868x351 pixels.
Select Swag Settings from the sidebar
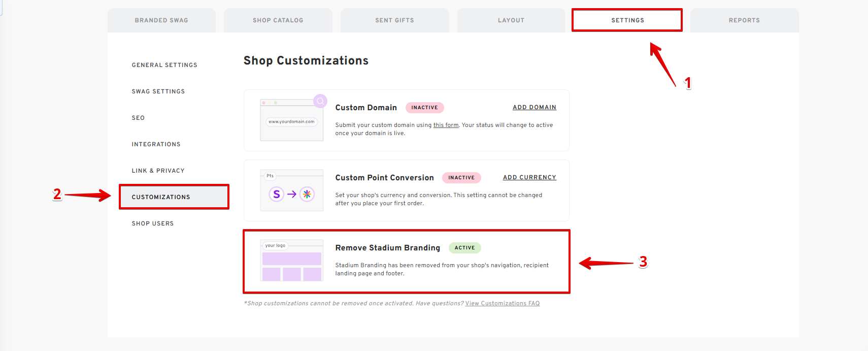(x=158, y=91)
